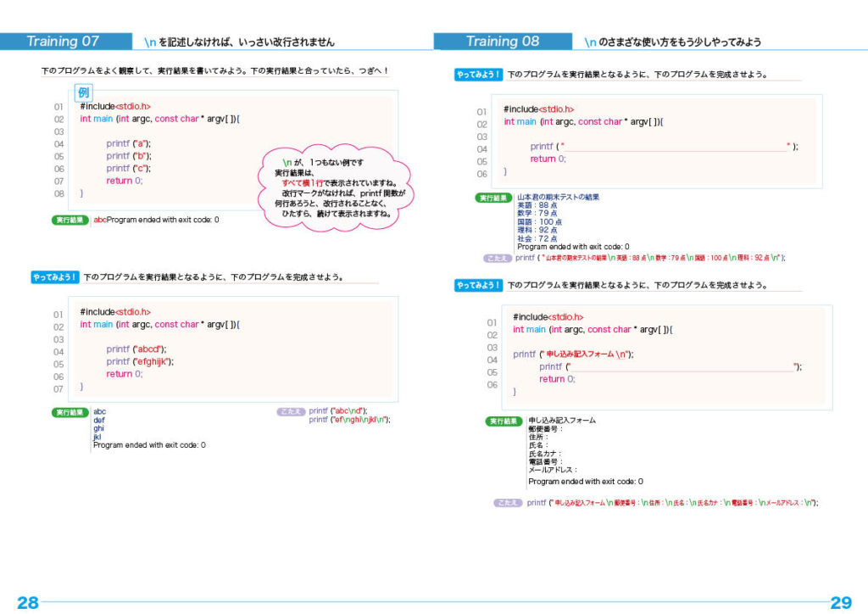Screen dimensions: 868x614
Task: Click the こたえ badge for the 期末テスト answer
Action: pos(498,258)
